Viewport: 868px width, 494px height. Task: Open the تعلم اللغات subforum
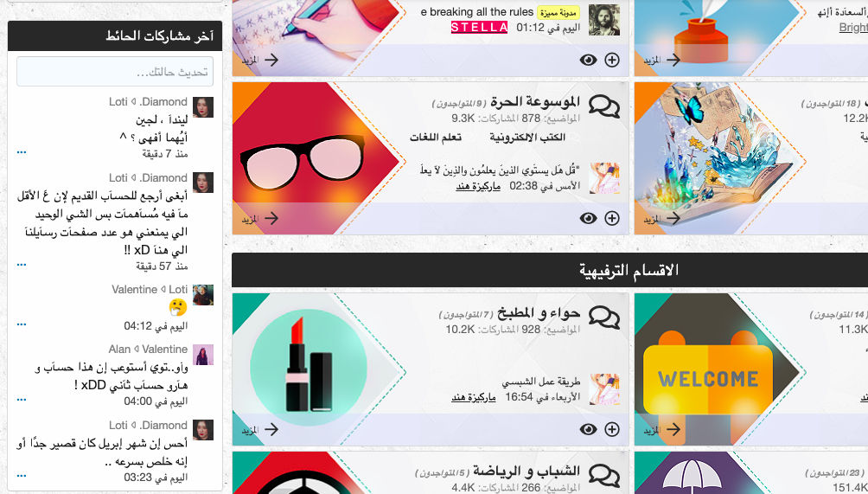pyautogui.click(x=435, y=137)
